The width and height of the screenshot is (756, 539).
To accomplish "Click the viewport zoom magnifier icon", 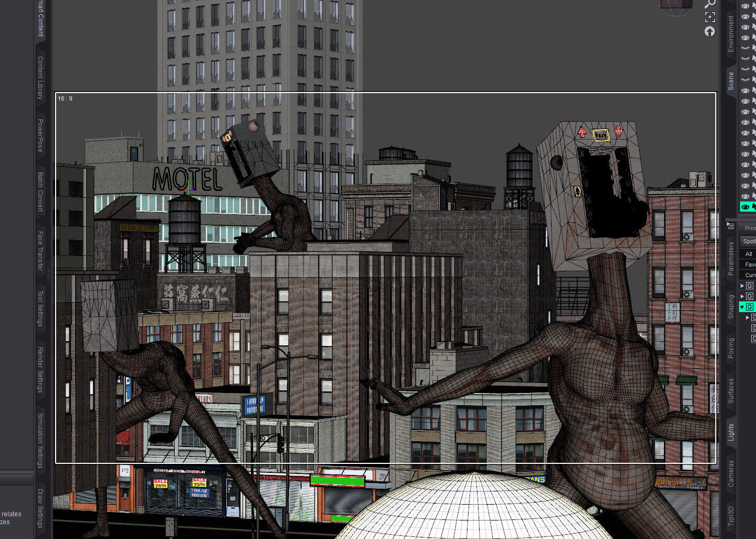I will tap(710, 4).
